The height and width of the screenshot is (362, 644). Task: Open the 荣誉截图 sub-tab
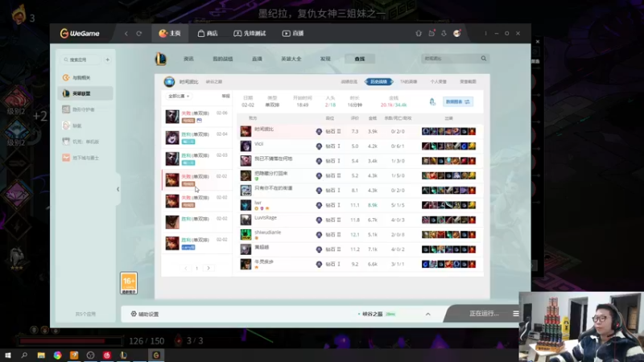click(x=468, y=82)
